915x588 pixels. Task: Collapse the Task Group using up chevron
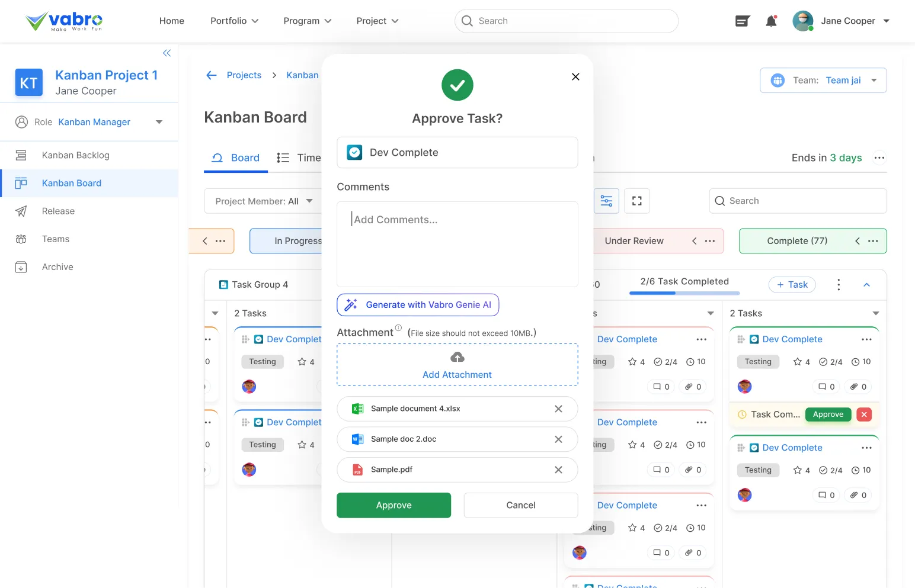[x=866, y=285]
